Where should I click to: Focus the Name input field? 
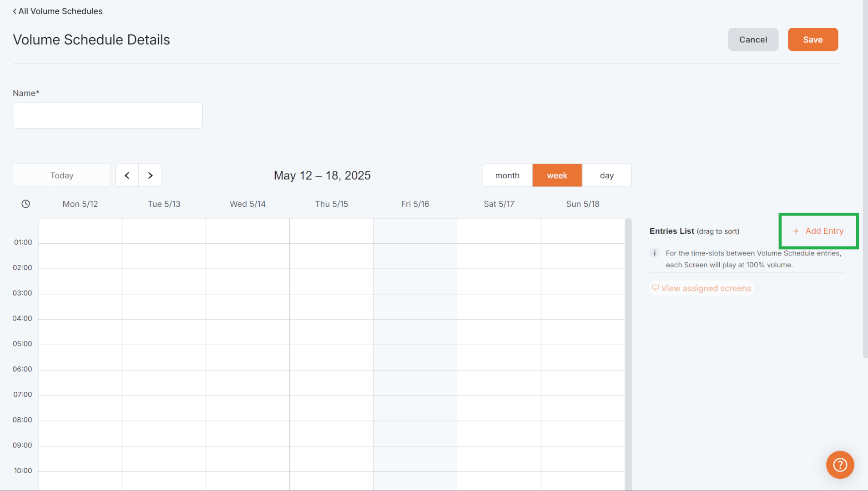point(108,115)
